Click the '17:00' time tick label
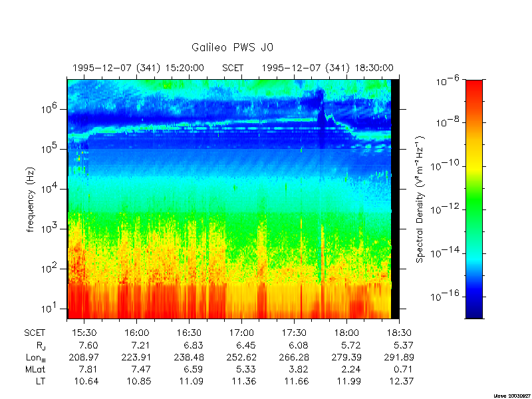The height and width of the screenshot is (399, 532). [241, 333]
